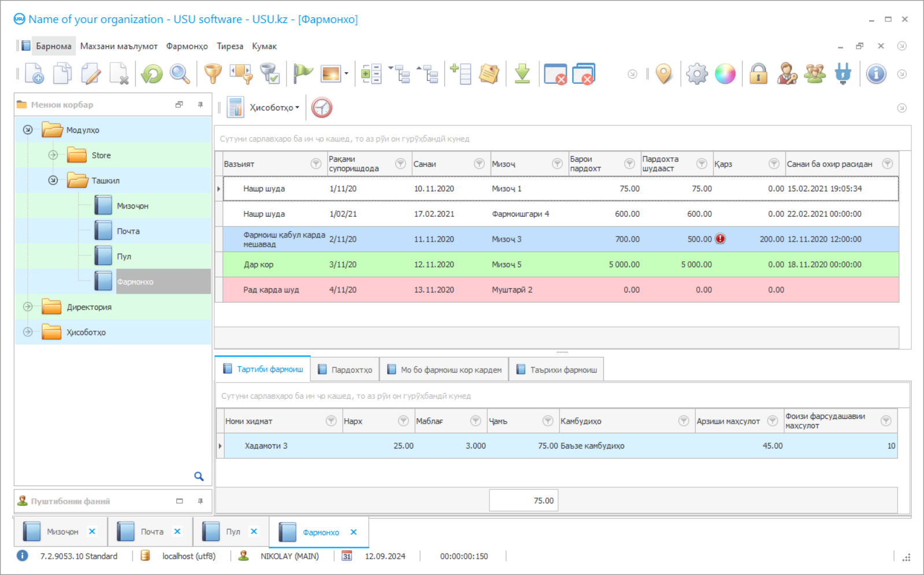Image resolution: width=924 pixels, height=575 pixels.
Task: Open filter for Санаи column
Action: 479,164
